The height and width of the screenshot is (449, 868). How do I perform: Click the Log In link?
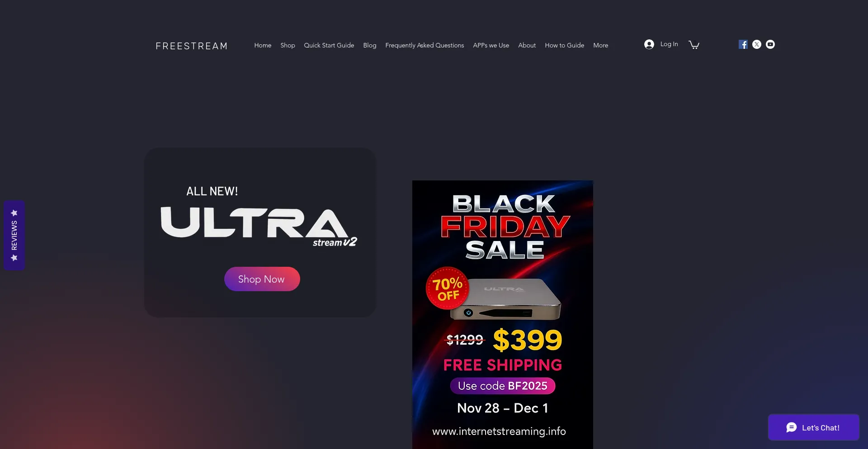tap(669, 44)
